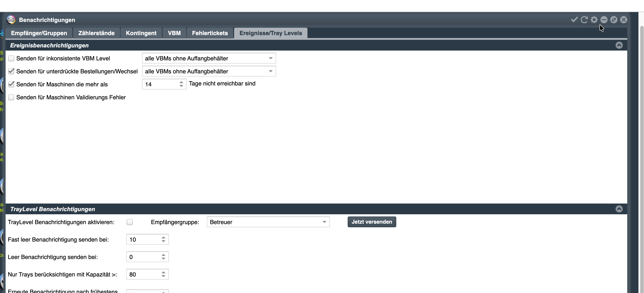Click the refresh icon in title bar
Viewport: 644px width, 293px height.
[x=584, y=19]
